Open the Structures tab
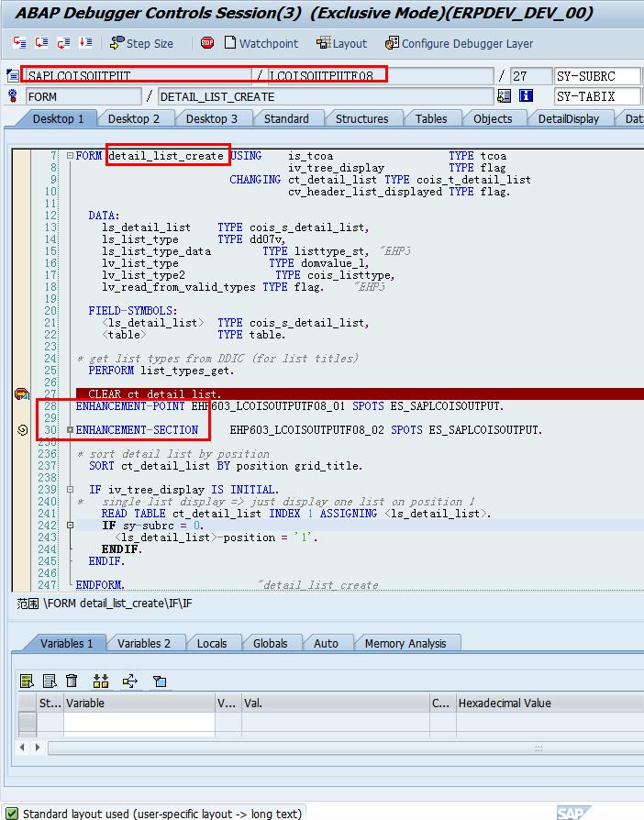Viewport: 644px width, 820px height. [361, 118]
